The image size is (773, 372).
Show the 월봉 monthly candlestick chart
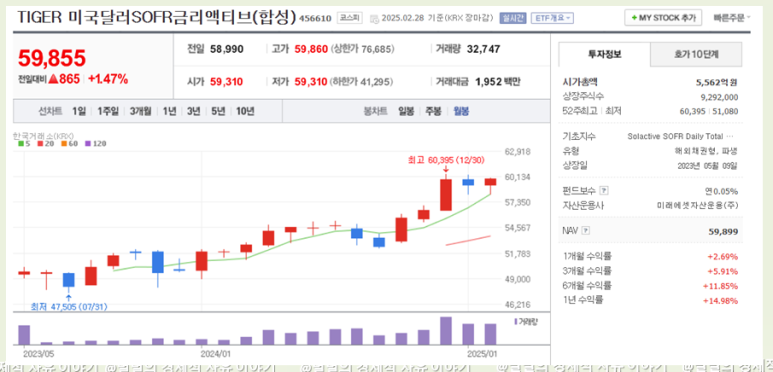[461, 111]
